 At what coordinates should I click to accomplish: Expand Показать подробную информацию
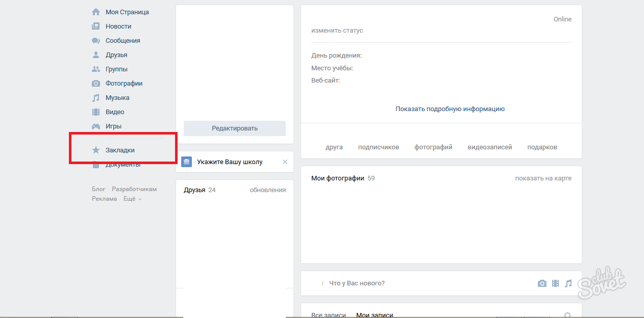(450, 109)
